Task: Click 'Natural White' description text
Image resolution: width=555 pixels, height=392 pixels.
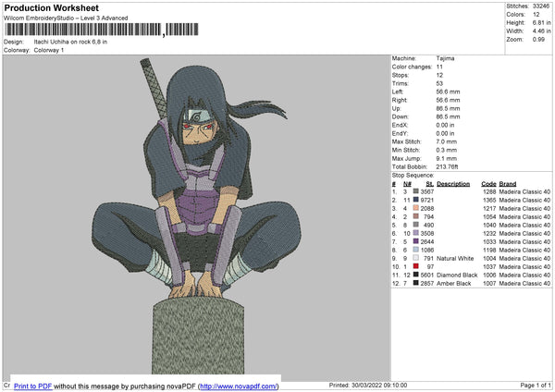Action: pos(455,258)
